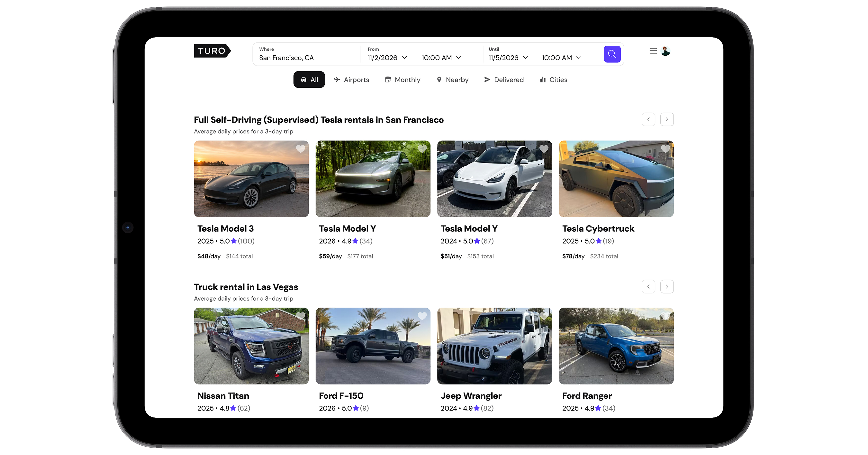Favorite the Ford F-150 heart icon

tap(422, 316)
